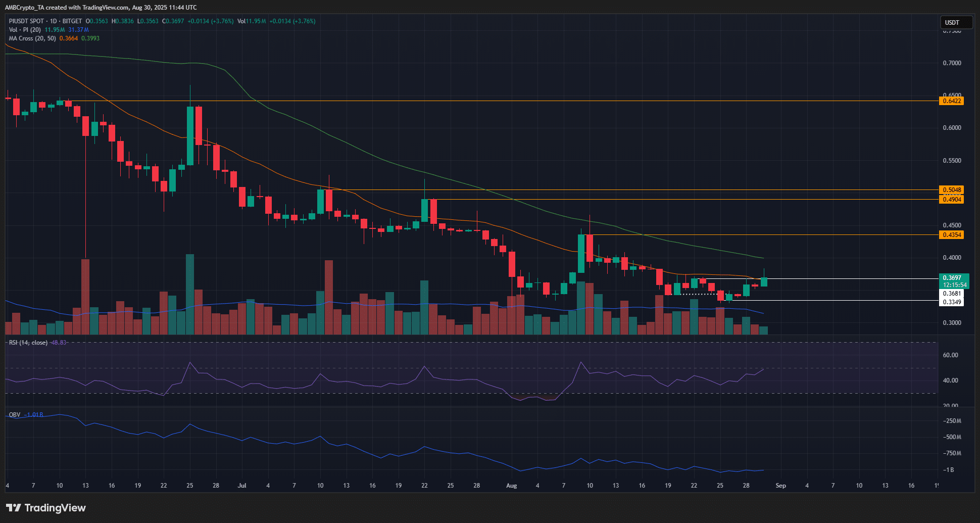The height and width of the screenshot is (523, 980).
Task: Select the OBV indicator label
Action: (15, 415)
